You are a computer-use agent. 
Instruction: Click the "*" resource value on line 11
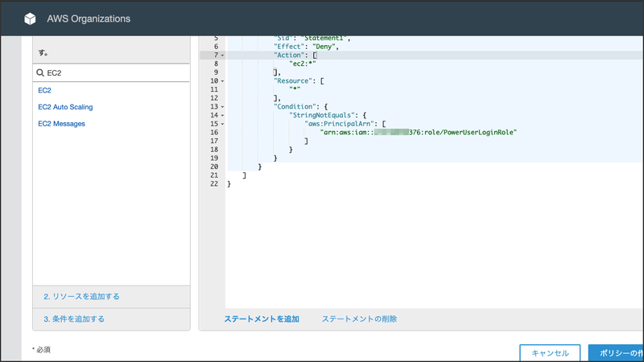tap(295, 89)
